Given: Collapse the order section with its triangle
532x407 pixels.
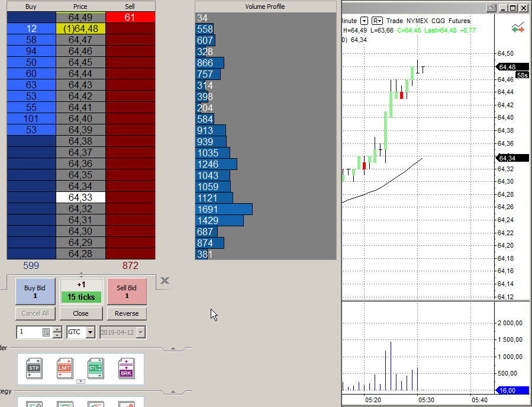Looking at the screenshot, I should (173, 348).
